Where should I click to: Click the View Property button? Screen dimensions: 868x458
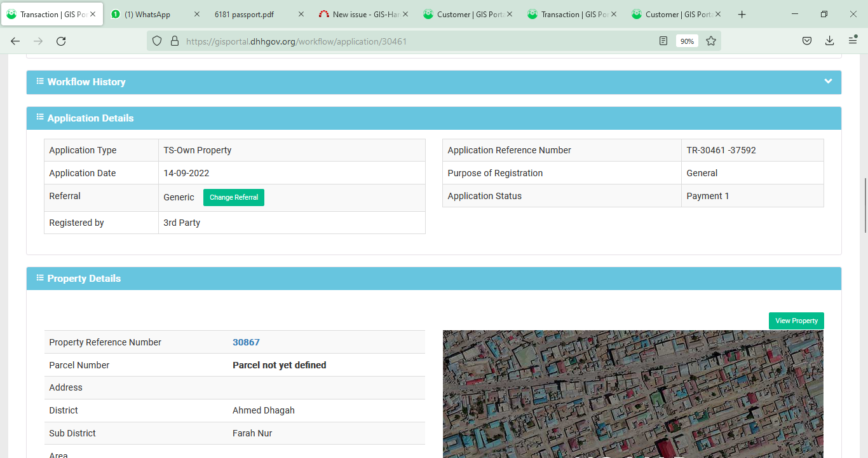[x=796, y=321]
